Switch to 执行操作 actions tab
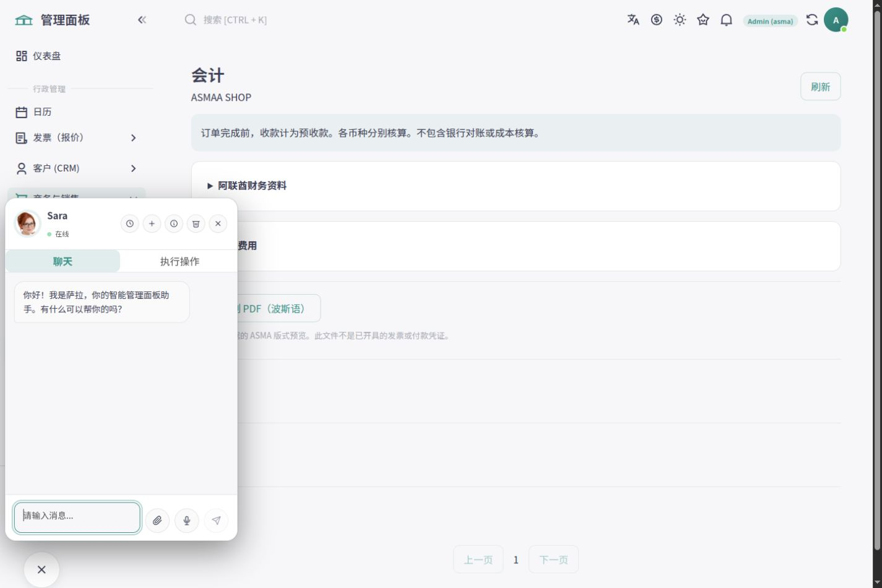The height and width of the screenshot is (588, 882). coord(179,261)
